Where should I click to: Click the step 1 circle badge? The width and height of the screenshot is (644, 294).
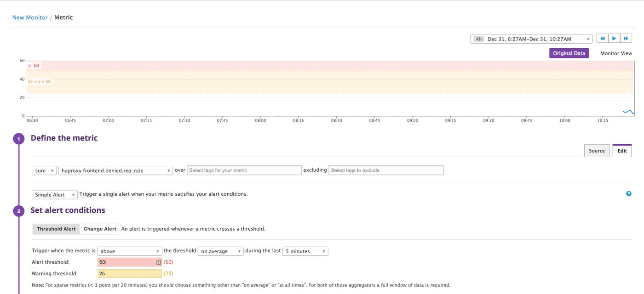[18, 138]
